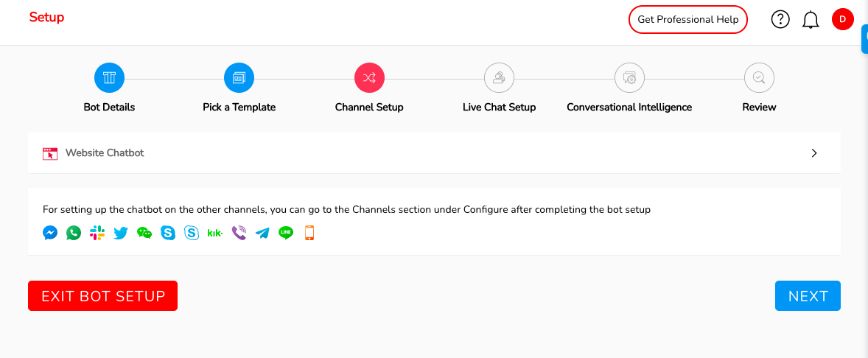Click the Kik channel logo
Screen dimensions: 868x358
tap(215, 233)
